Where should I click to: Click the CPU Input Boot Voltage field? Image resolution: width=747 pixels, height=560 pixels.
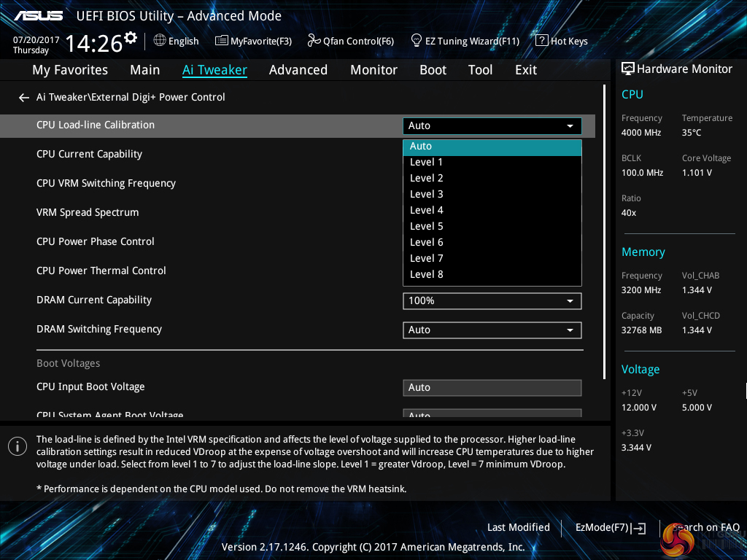click(x=492, y=388)
